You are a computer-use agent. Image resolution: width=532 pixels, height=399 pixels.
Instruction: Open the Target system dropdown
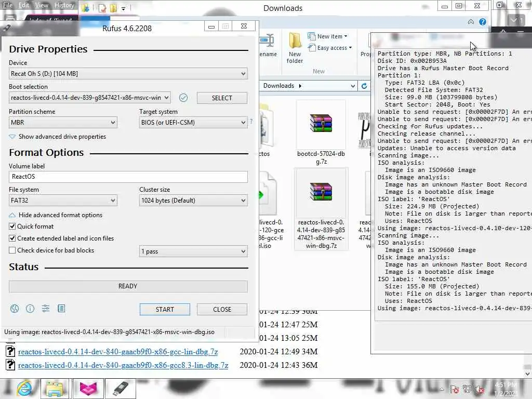coord(193,123)
